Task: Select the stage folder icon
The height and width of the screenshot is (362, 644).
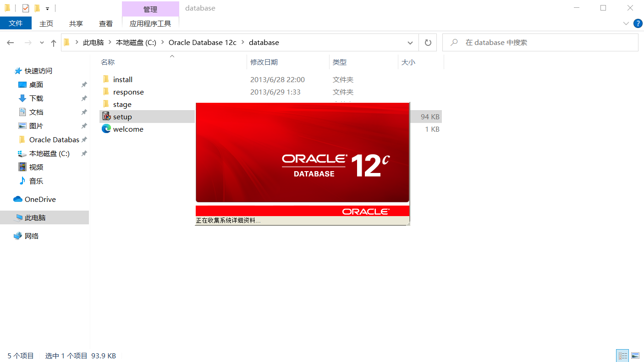Action: tap(106, 104)
